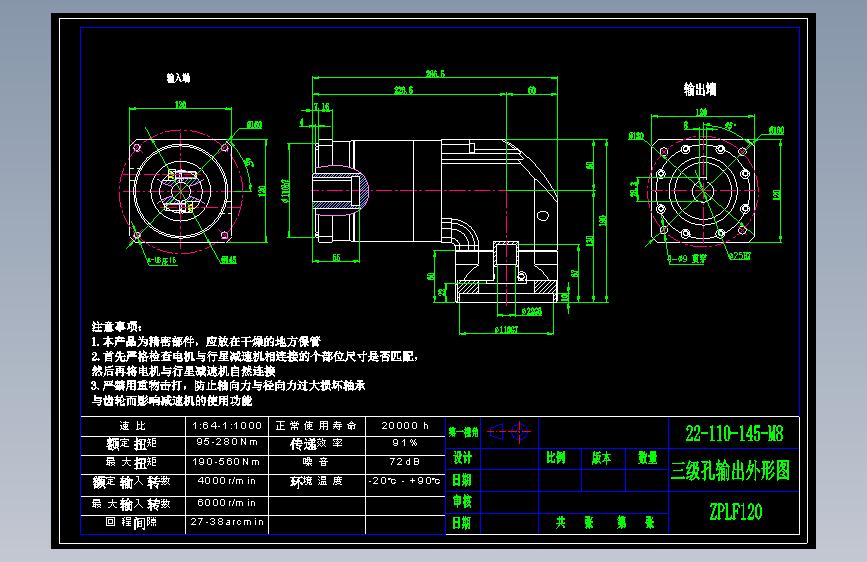Viewport: 867px width, 562px height.
Task: Select the '版本' title block cell
Action: point(602,458)
